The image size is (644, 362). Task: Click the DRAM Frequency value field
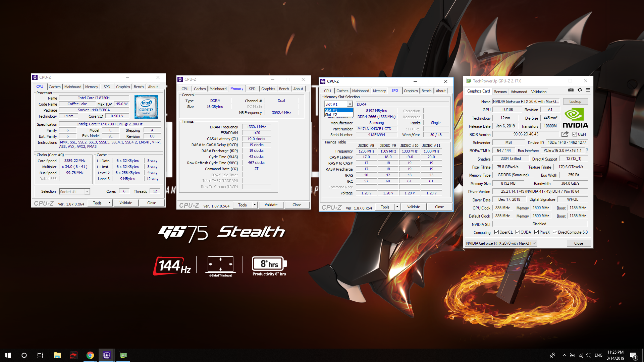(256, 127)
